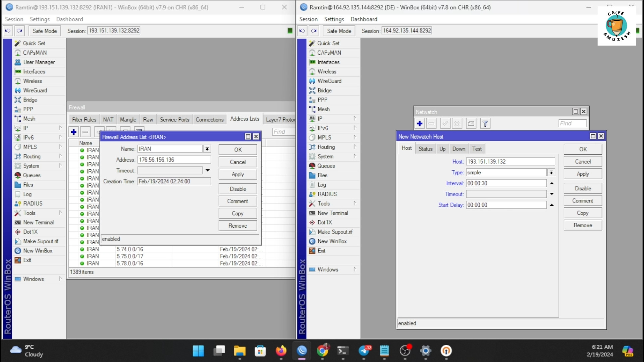Switch to the Mangle tab in Firewall
644x362 pixels.
pyautogui.click(x=128, y=120)
